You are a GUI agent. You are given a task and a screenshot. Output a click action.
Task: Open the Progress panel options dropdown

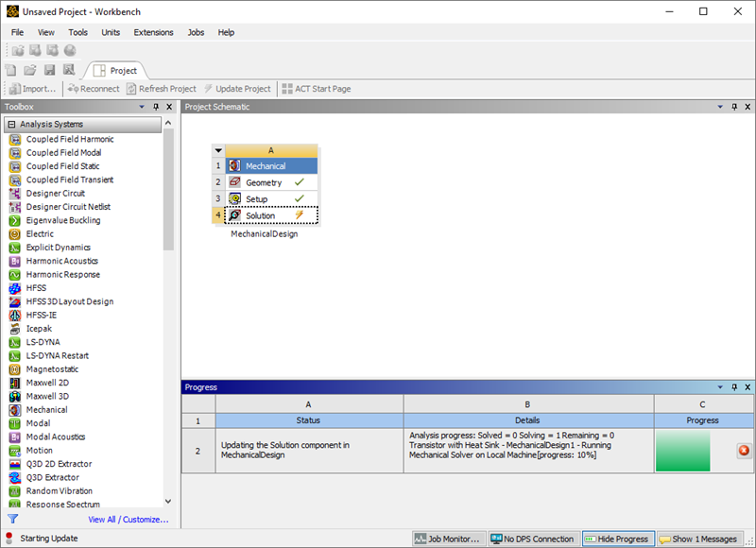pyautogui.click(x=721, y=387)
